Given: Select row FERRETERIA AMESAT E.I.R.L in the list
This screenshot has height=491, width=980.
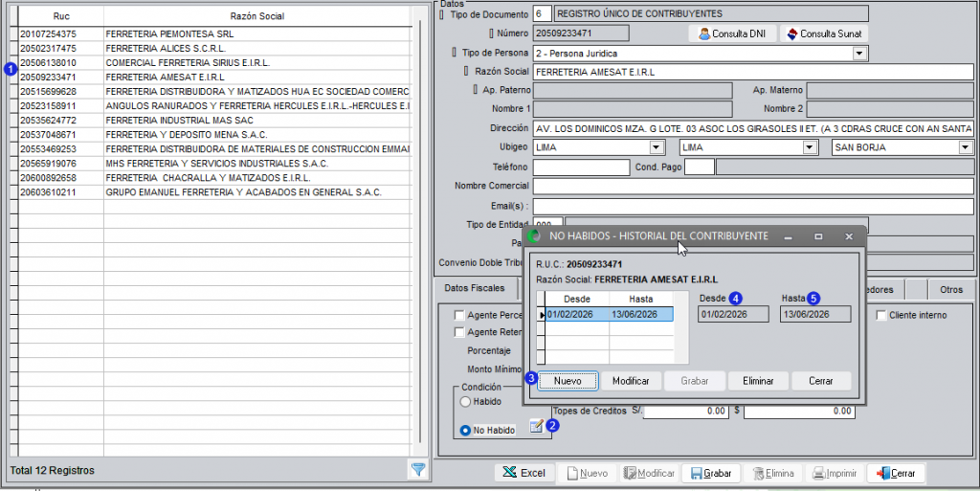Looking at the screenshot, I should [x=214, y=78].
